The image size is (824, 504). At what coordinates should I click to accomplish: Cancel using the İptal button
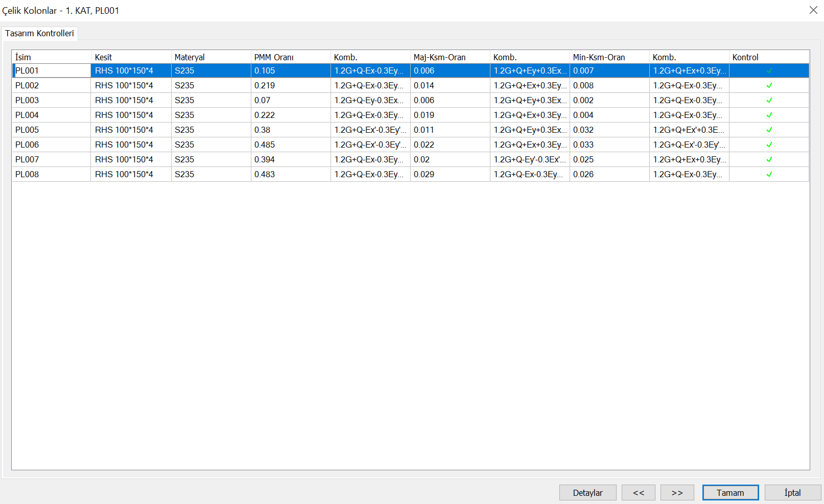[x=792, y=493]
